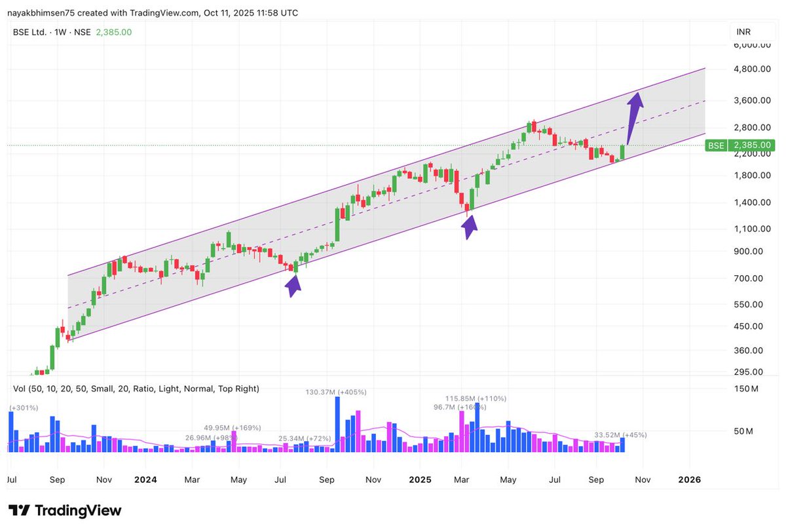Click the 4,800.00 price axis label
Image resolution: width=786 pixels, height=532 pixels.
pyautogui.click(x=753, y=69)
